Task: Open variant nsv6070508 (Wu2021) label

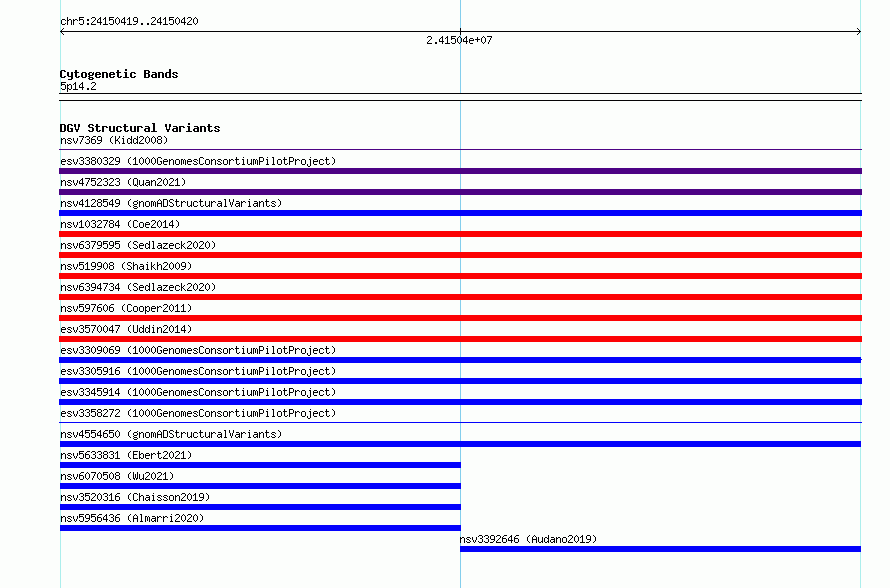Action: [x=117, y=476]
